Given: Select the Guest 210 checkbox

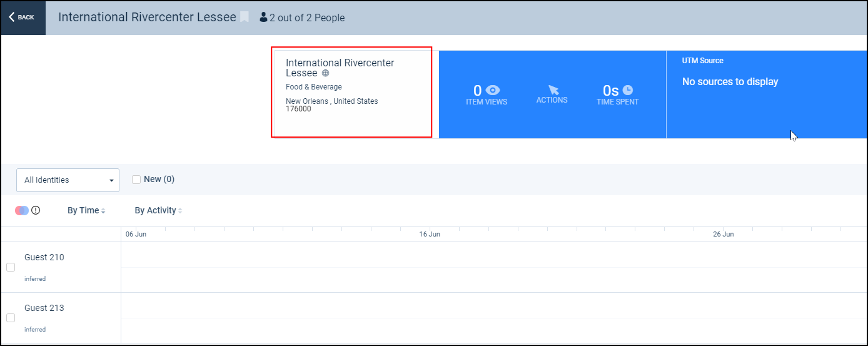Looking at the screenshot, I should 11,267.
